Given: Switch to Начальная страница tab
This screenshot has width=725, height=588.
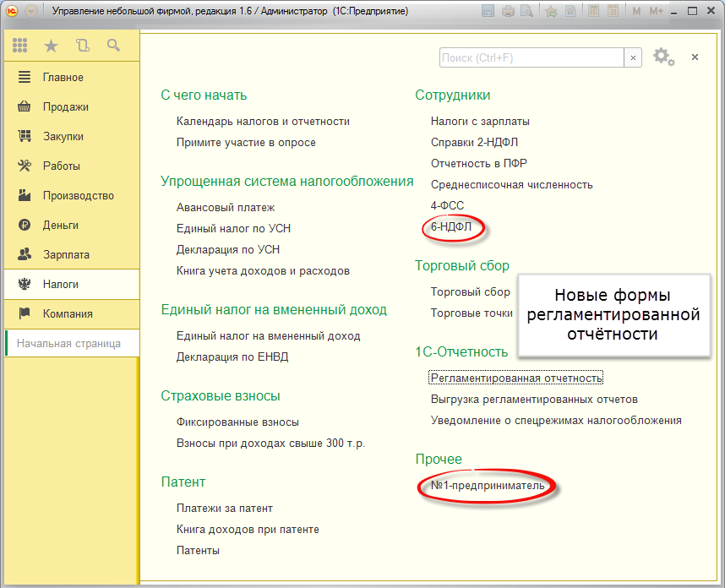Looking at the screenshot, I should click(72, 344).
